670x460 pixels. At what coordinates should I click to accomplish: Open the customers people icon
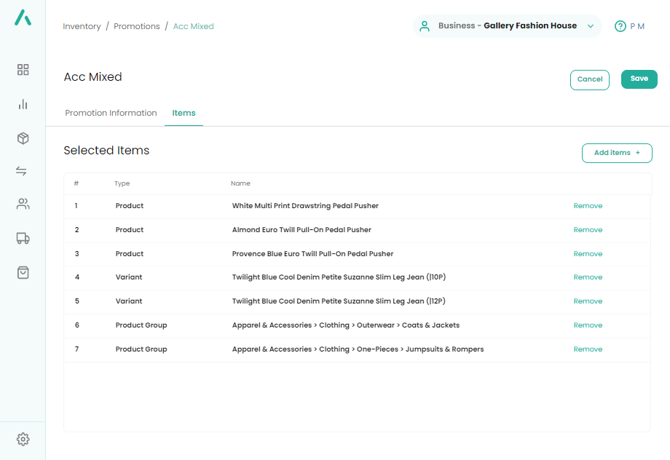click(23, 204)
